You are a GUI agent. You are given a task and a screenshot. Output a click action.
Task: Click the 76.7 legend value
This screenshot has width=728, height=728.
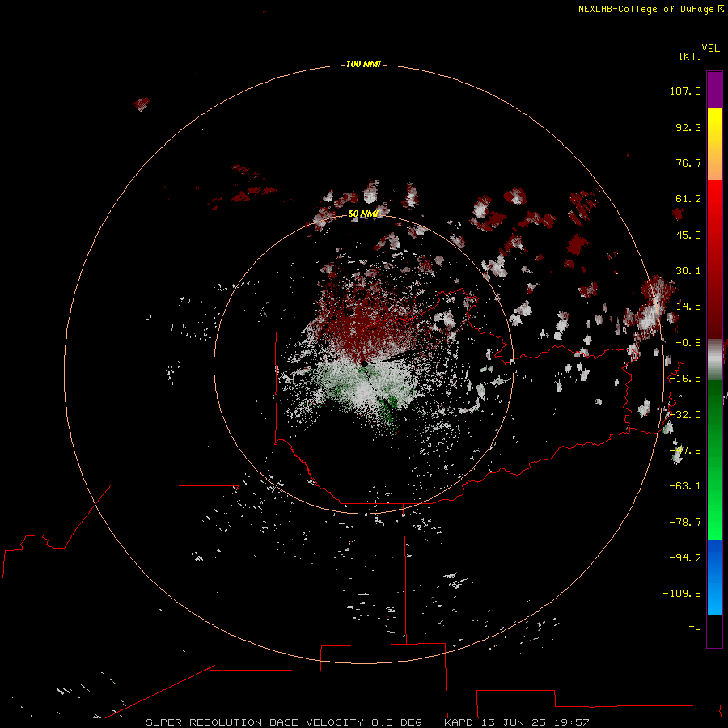(688, 163)
